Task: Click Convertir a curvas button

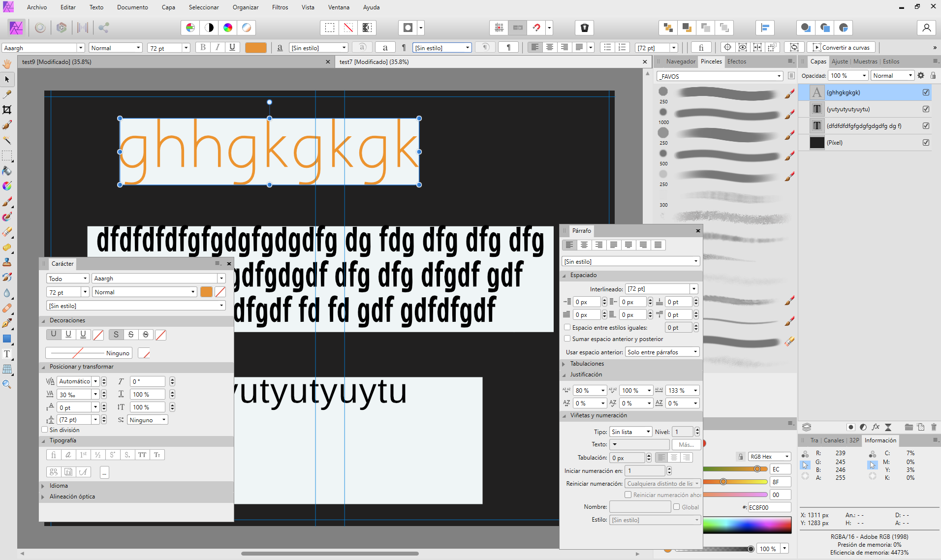Action: pyautogui.click(x=841, y=47)
